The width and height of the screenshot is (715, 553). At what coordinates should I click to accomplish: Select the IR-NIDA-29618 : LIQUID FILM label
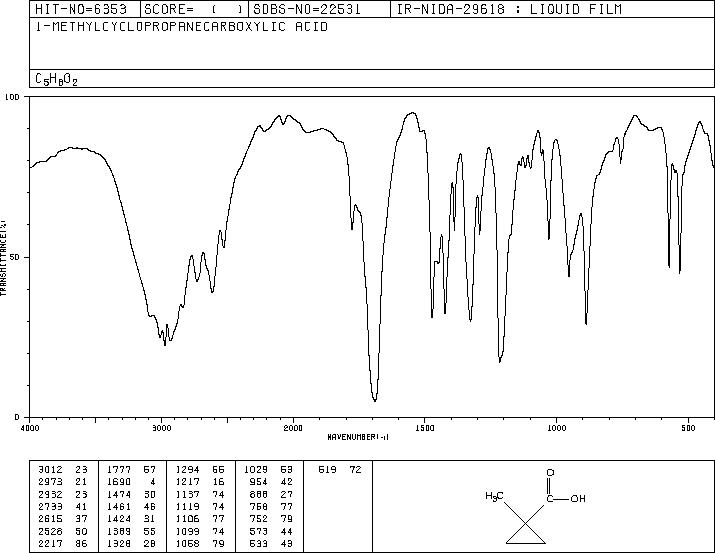[509, 9]
